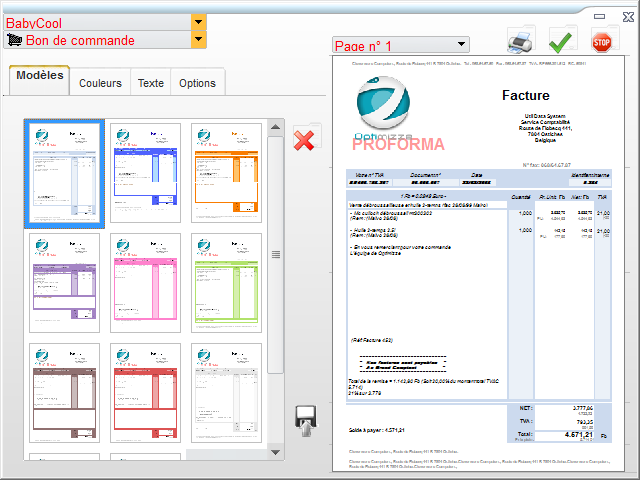The width and height of the screenshot is (640, 480).
Task: Open the Page n° 1 selector
Action: click(460, 45)
